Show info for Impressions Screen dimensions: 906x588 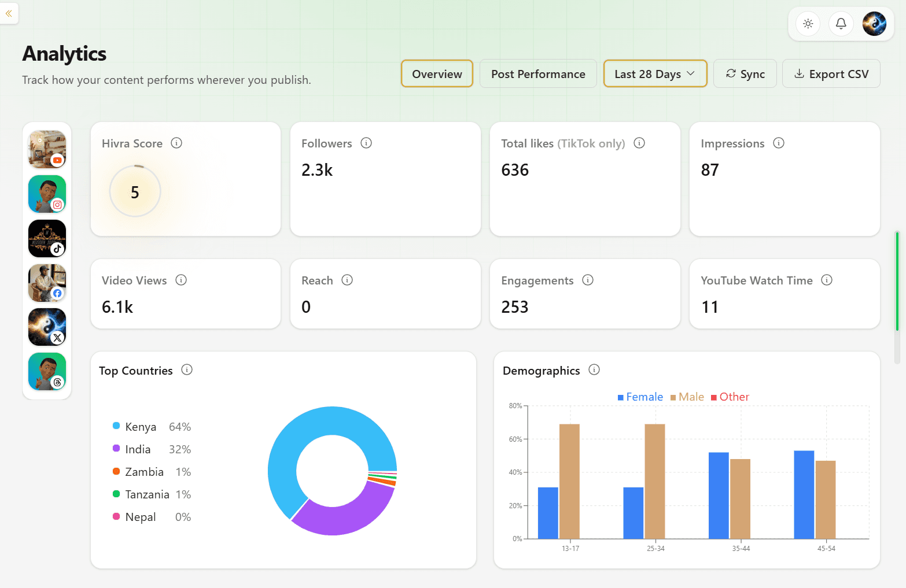779,143
